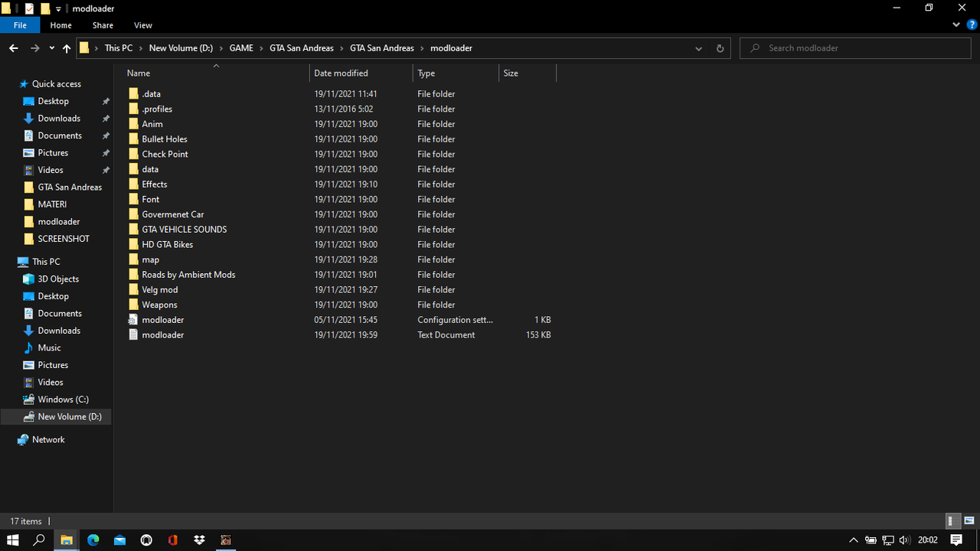Open the Home ribbon tab

tap(60, 25)
